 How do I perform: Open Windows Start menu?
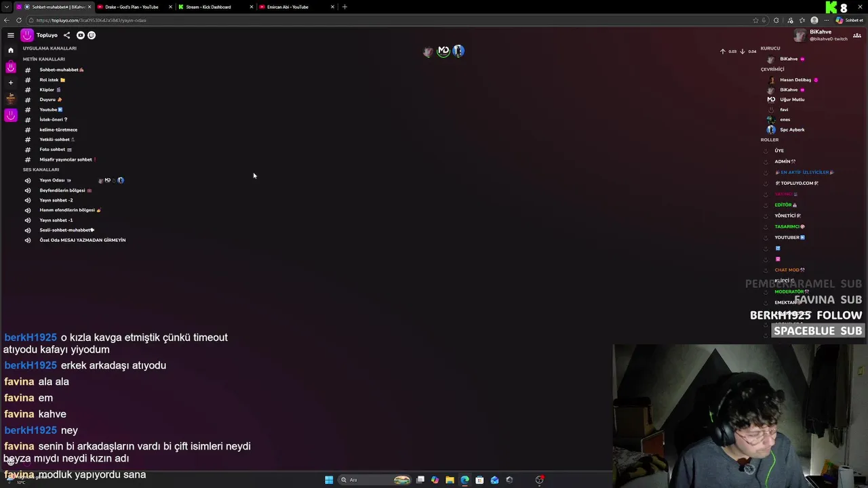tap(329, 480)
